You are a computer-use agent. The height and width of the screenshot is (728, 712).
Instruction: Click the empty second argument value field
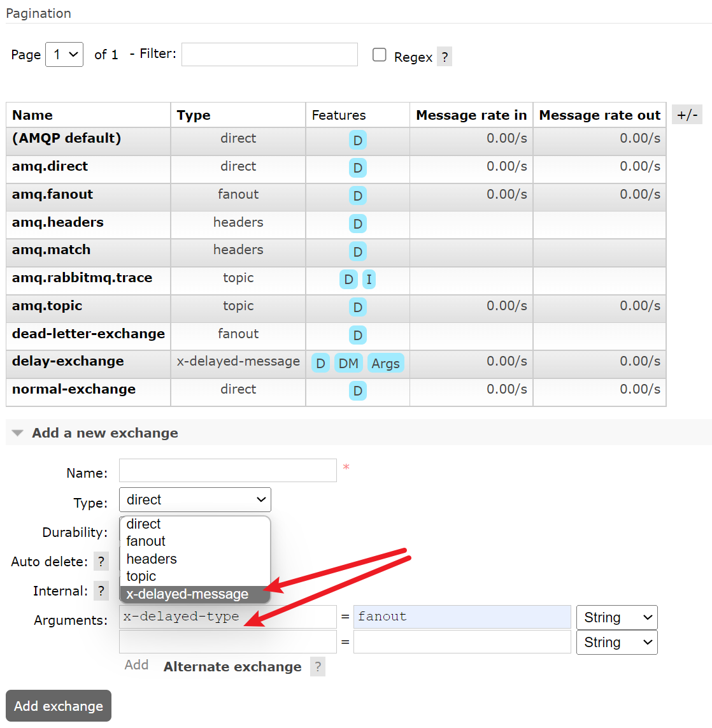pos(462,641)
